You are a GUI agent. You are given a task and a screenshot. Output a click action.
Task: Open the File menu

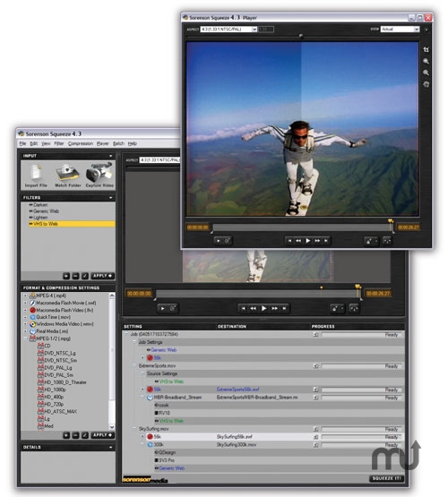click(x=22, y=143)
